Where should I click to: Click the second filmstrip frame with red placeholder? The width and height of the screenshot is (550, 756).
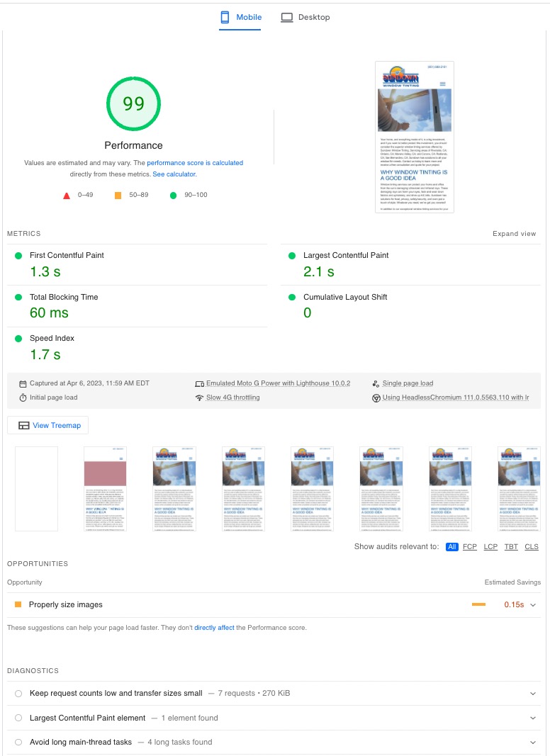(x=105, y=489)
